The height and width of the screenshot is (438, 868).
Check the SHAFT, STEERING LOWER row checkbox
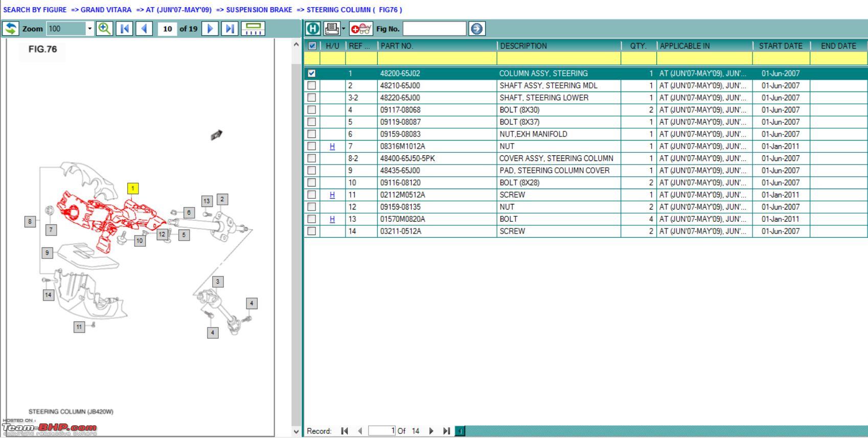click(x=312, y=98)
